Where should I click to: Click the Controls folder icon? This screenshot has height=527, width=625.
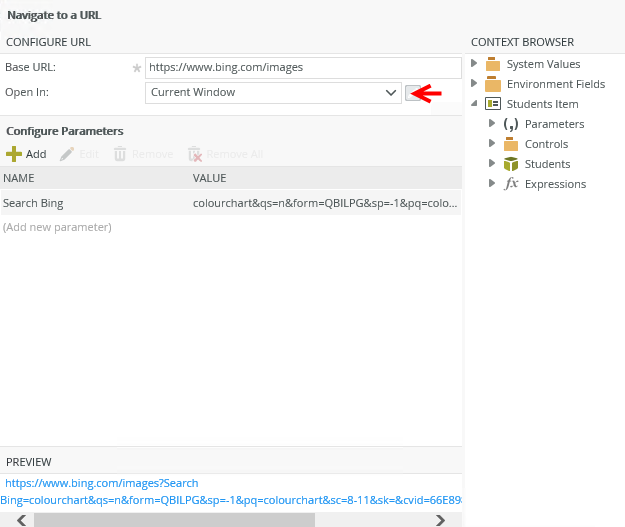click(511, 144)
